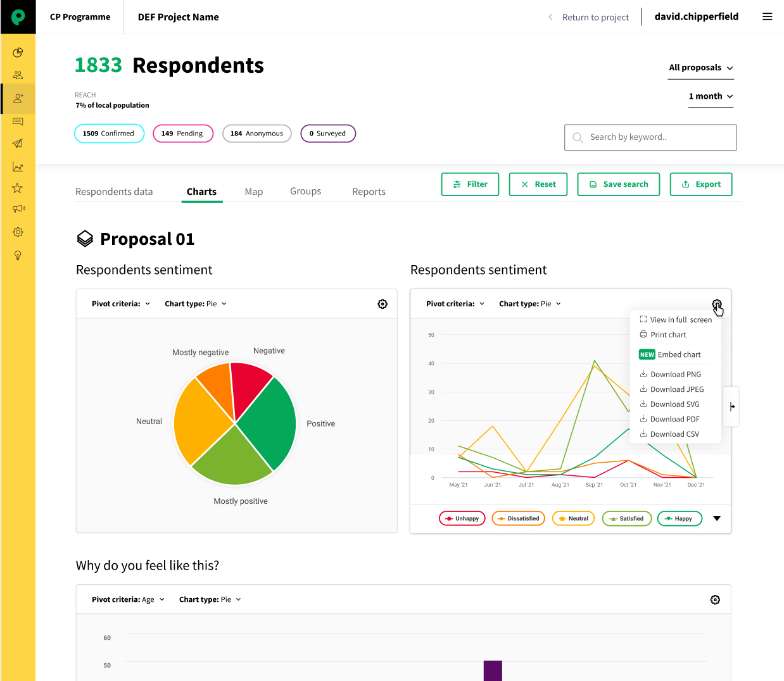784x681 pixels.
Task: Select Download PNG from chart menu
Action: pos(675,375)
